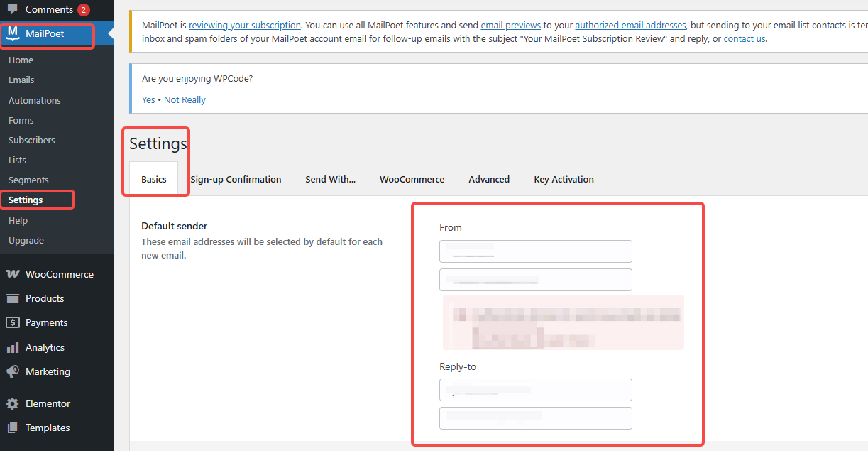868x451 pixels.
Task: Select the Products sidebar icon
Action: tap(13, 298)
